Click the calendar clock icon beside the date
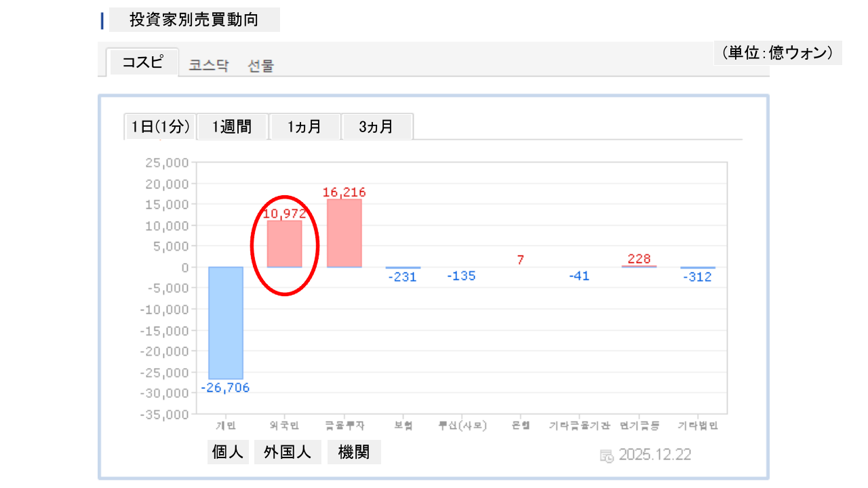Viewport: 868px width, 488px height. point(607,455)
